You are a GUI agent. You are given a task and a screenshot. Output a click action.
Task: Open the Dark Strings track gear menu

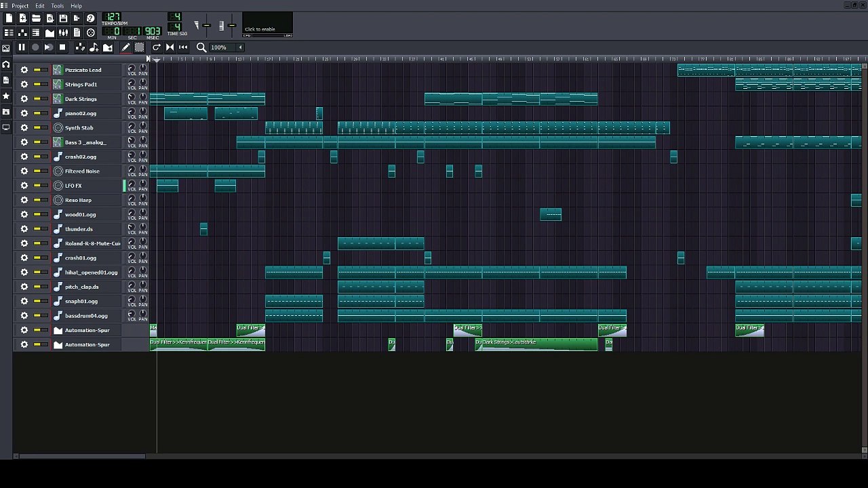pos(24,99)
